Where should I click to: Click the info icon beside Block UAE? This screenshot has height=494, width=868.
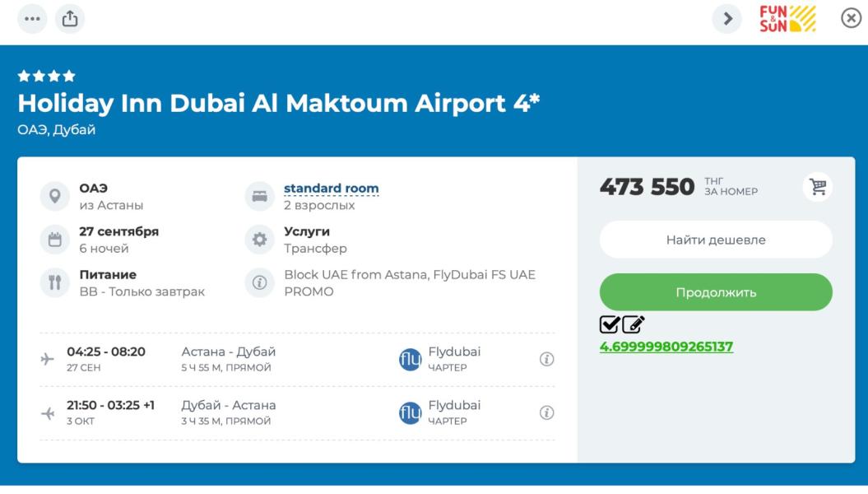(x=260, y=282)
